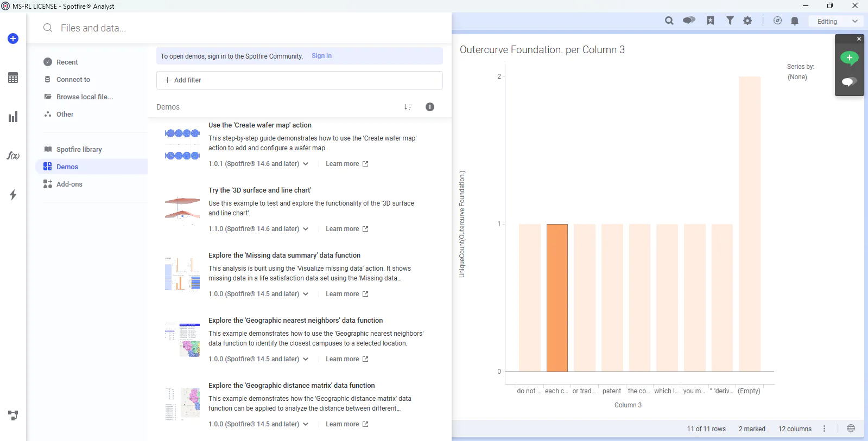Open 'Use the Create wafer map action' demo title
This screenshot has height=441, width=868.
(260, 125)
